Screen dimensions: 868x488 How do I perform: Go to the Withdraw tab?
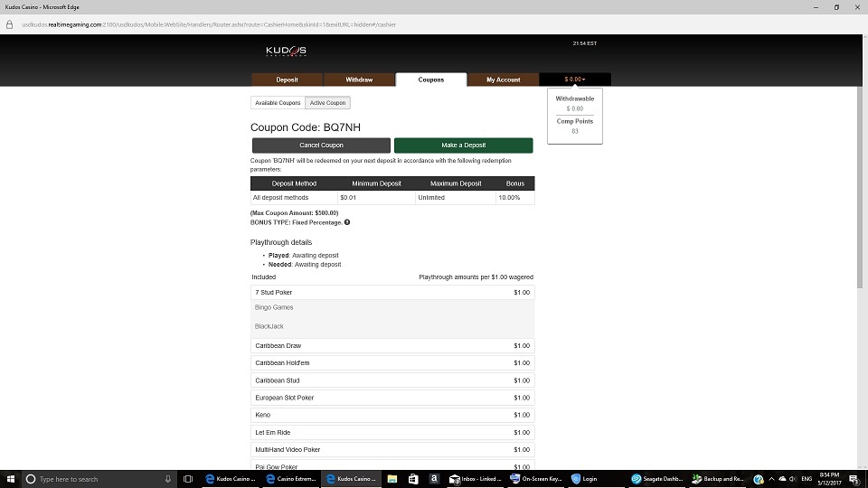(x=359, y=80)
